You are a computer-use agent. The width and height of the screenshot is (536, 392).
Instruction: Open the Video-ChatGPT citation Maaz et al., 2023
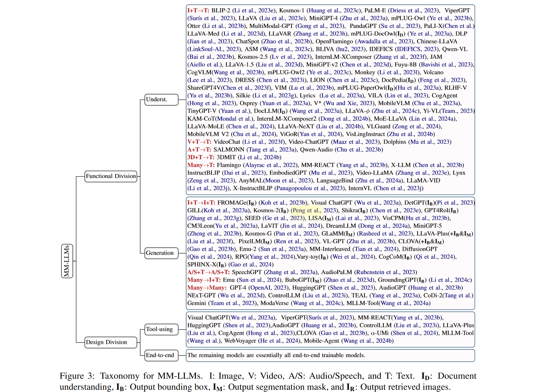point(355,142)
